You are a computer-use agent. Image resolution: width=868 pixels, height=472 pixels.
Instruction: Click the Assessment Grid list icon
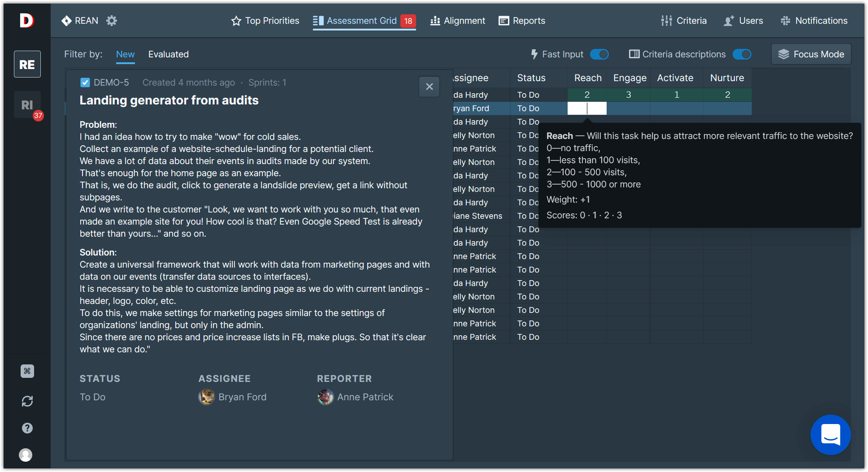(318, 21)
